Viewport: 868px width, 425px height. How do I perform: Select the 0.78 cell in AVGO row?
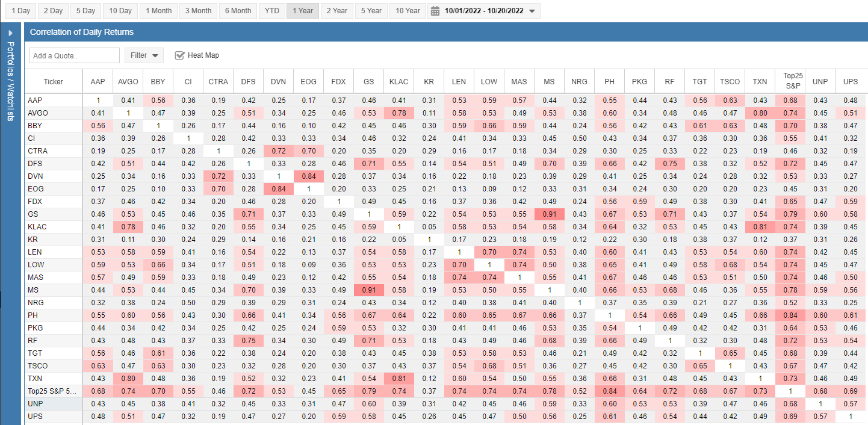pyautogui.click(x=398, y=113)
